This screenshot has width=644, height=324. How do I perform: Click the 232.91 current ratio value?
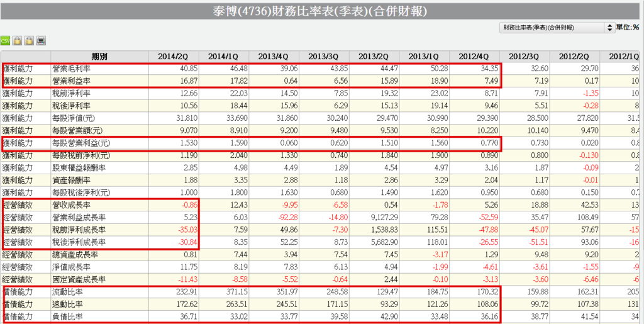point(186,292)
